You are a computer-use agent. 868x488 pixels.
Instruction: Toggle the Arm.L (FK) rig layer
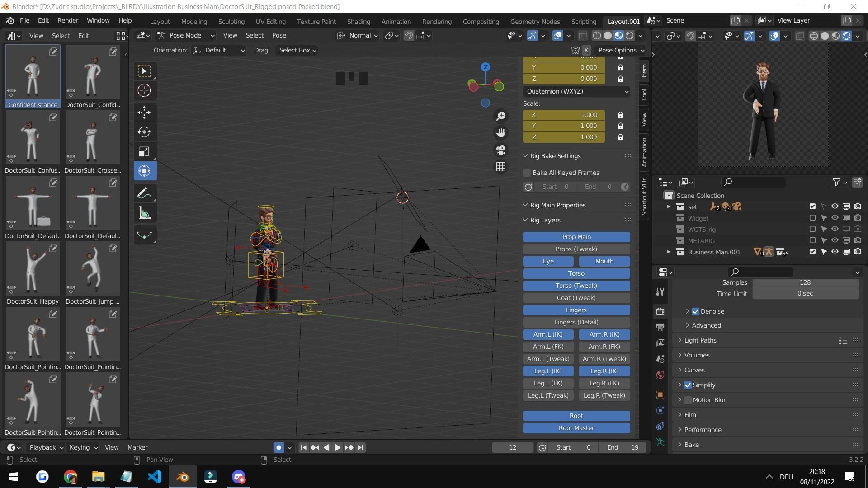click(548, 347)
